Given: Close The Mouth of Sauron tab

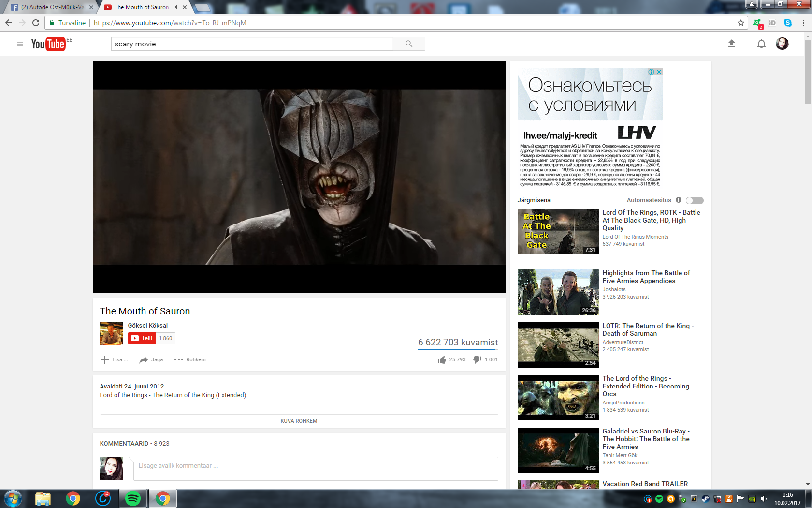Looking at the screenshot, I should tap(185, 7).
